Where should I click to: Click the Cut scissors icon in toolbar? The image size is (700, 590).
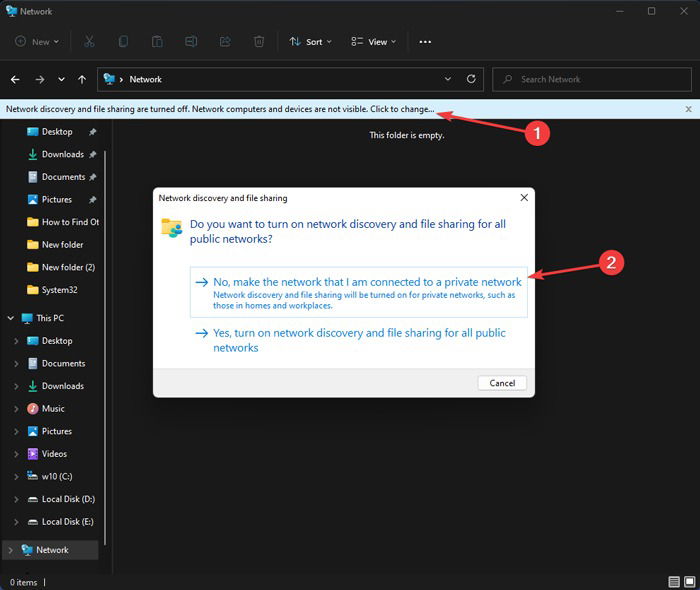pos(89,42)
